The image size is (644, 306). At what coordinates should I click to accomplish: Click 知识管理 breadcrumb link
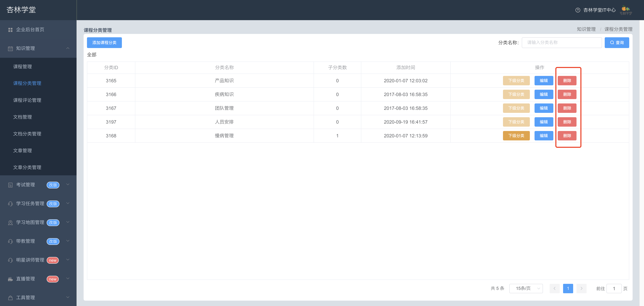pyautogui.click(x=586, y=29)
